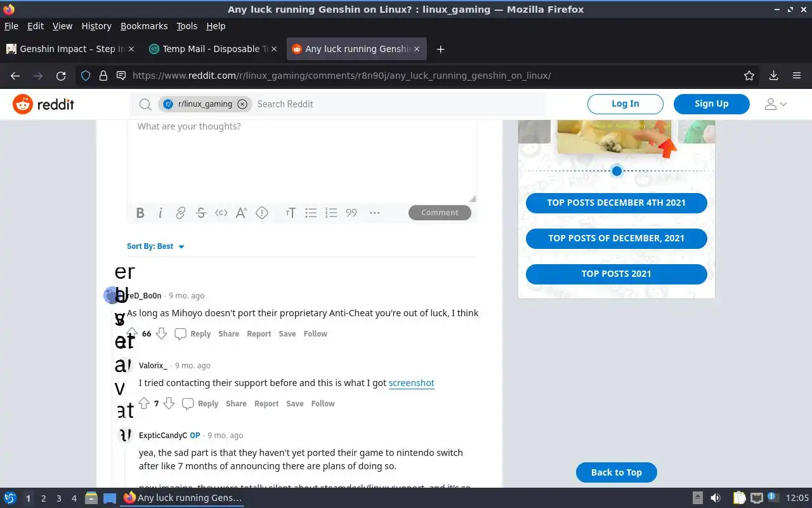Mark text as spoiler icon

coord(262,213)
